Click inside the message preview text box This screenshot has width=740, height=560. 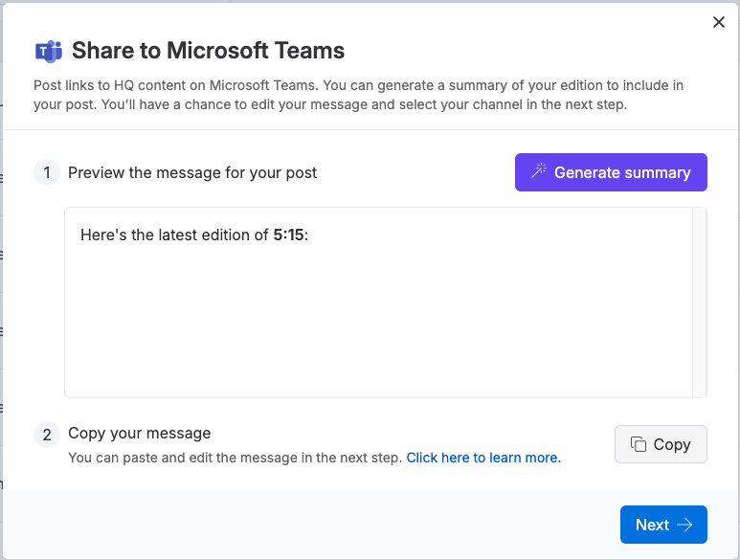pos(378,302)
